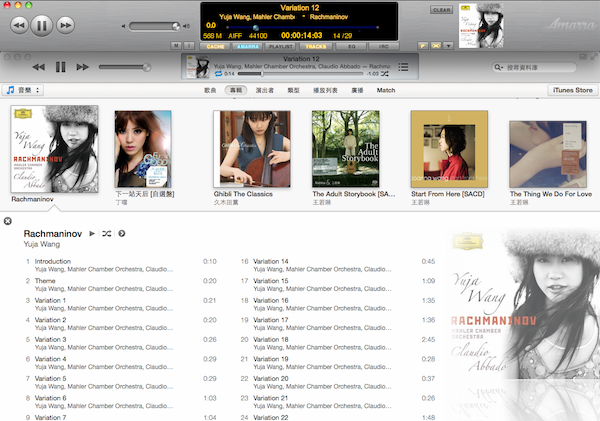Toggle the repeat icon in iTunes display
600x421 pixels.
coord(218,73)
